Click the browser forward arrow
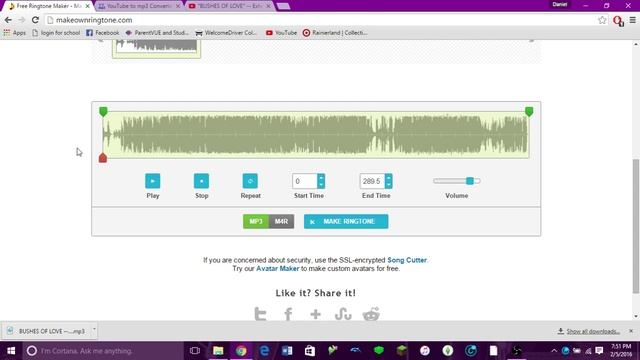 pos(22,20)
